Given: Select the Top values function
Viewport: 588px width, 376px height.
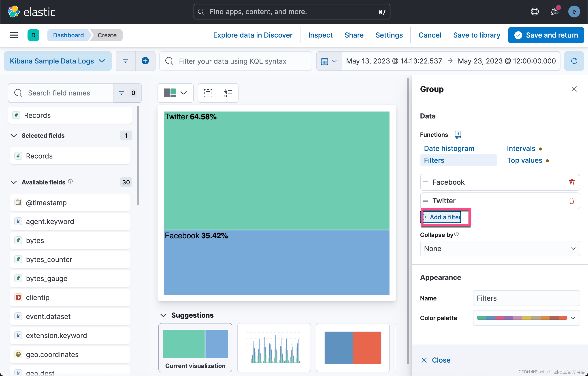Looking at the screenshot, I should click(x=524, y=160).
